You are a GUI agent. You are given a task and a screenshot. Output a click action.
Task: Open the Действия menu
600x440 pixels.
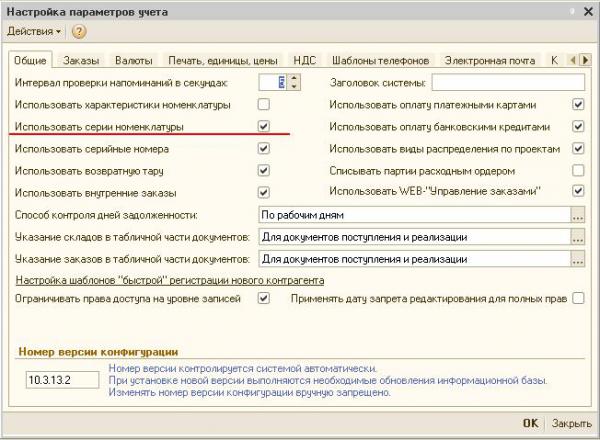click(34, 32)
